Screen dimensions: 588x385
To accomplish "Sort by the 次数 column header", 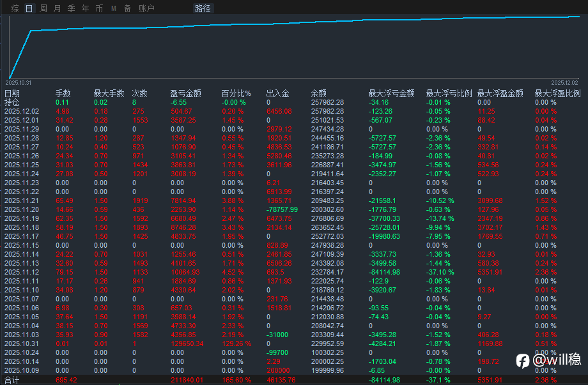I will (x=139, y=93).
